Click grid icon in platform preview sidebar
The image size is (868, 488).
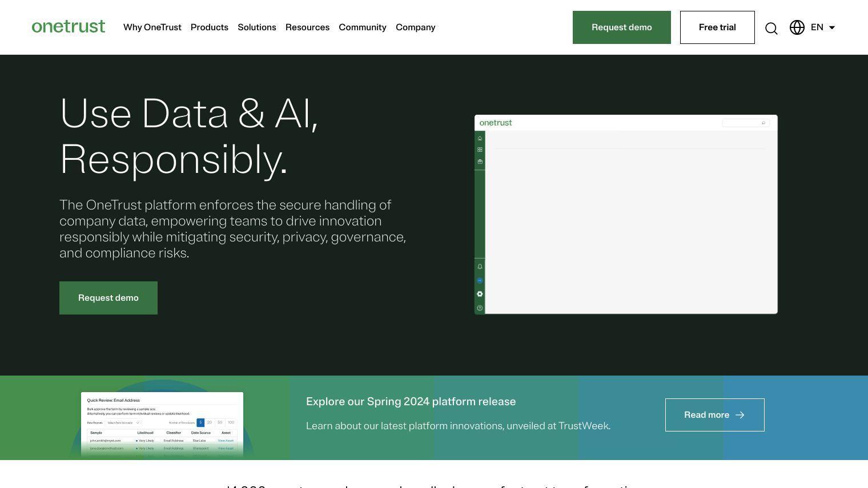pyautogui.click(x=480, y=150)
